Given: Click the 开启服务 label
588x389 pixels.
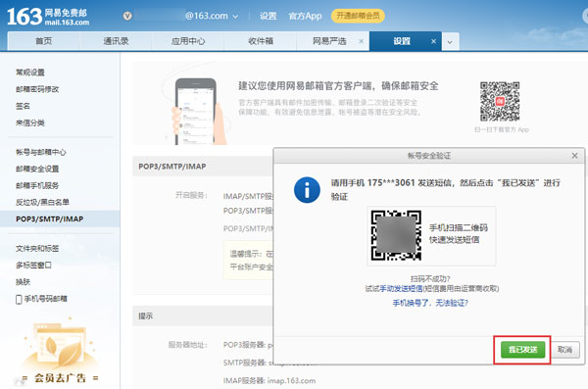Looking at the screenshot, I should click(x=191, y=195).
